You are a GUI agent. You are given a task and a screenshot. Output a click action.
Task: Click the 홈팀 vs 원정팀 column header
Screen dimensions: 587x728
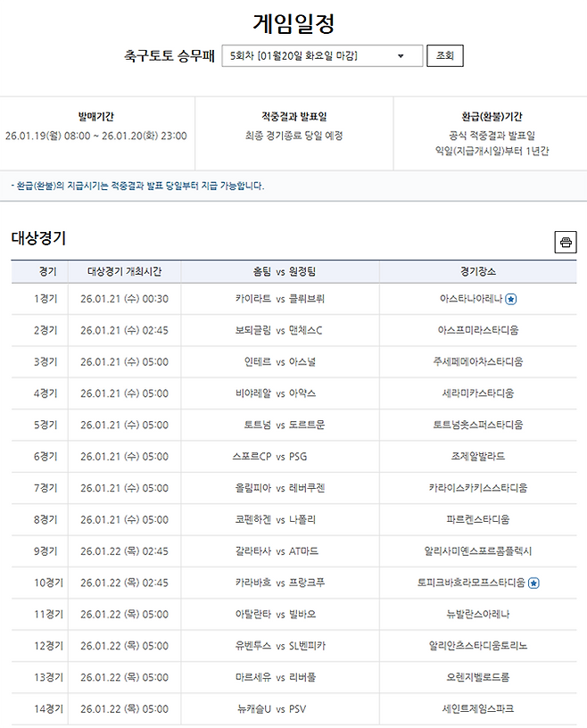pyautogui.click(x=279, y=271)
